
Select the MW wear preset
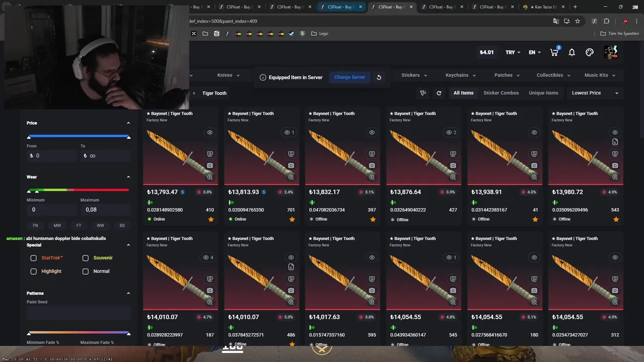[x=57, y=225]
